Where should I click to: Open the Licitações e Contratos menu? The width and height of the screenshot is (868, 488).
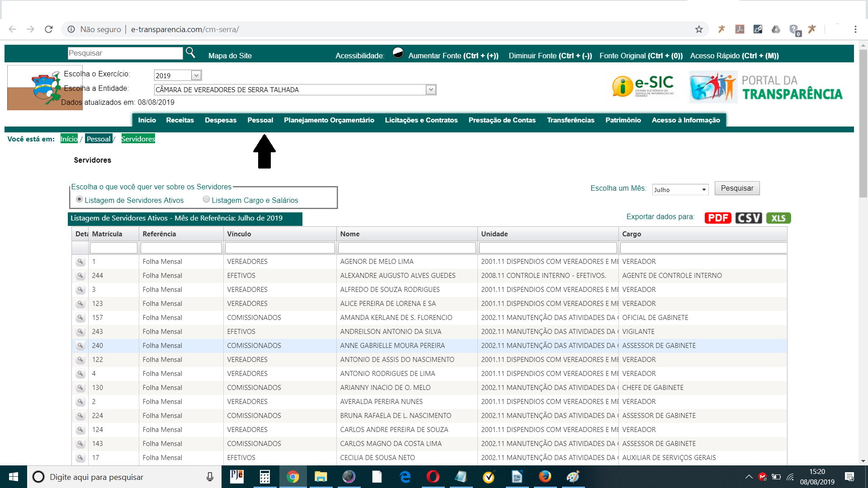421,120
